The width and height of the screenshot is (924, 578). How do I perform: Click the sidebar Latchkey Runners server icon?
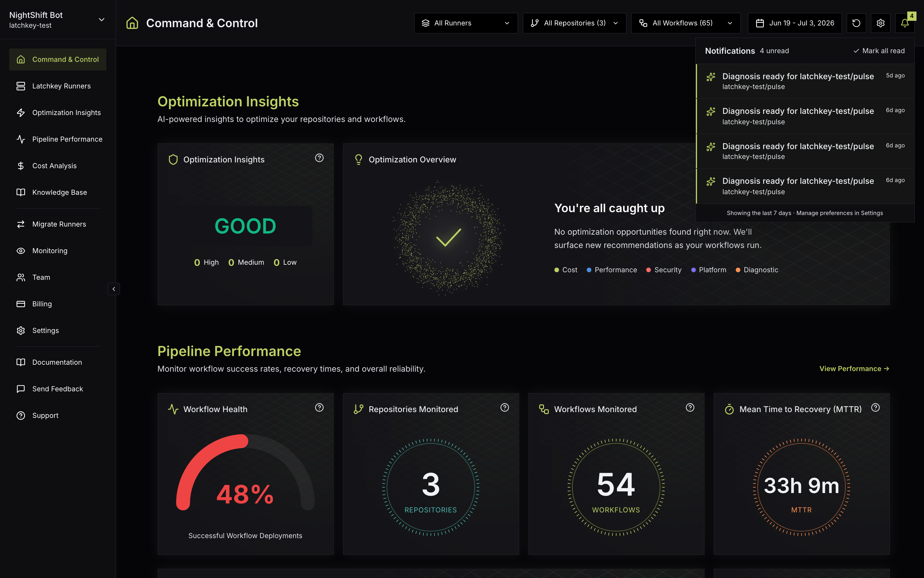point(21,86)
